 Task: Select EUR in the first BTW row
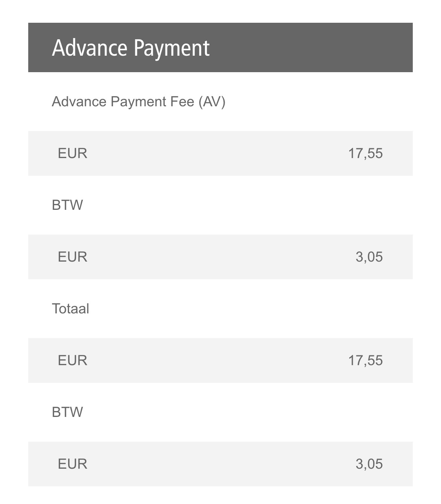click(73, 257)
